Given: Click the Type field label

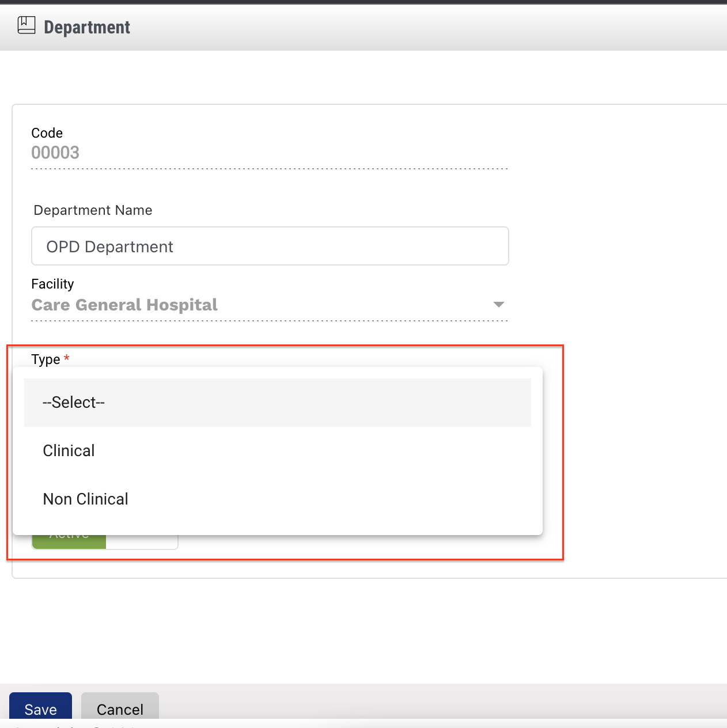Looking at the screenshot, I should pos(46,359).
